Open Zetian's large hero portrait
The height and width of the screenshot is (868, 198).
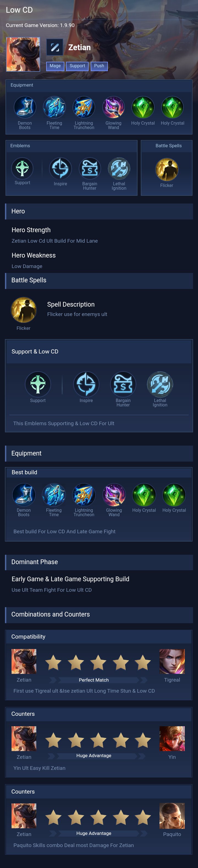[x=23, y=54]
